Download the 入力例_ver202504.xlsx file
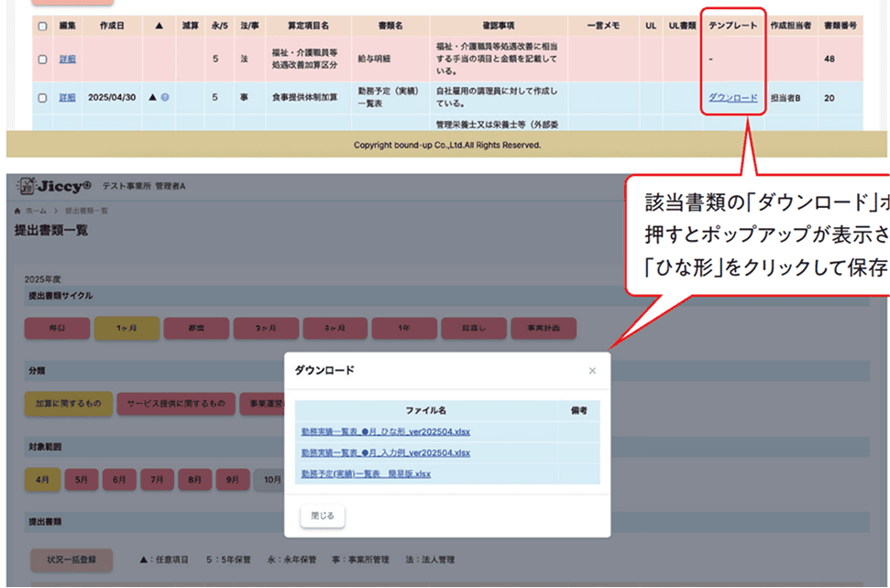Image resolution: width=890 pixels, height=588 pixels. pos(385,452)
